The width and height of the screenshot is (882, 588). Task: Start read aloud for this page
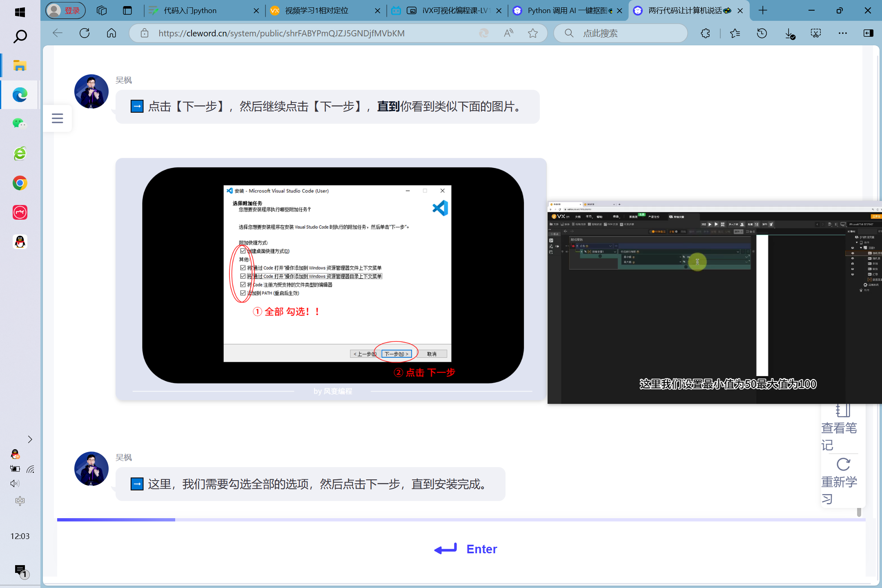(x=508, y=33)
